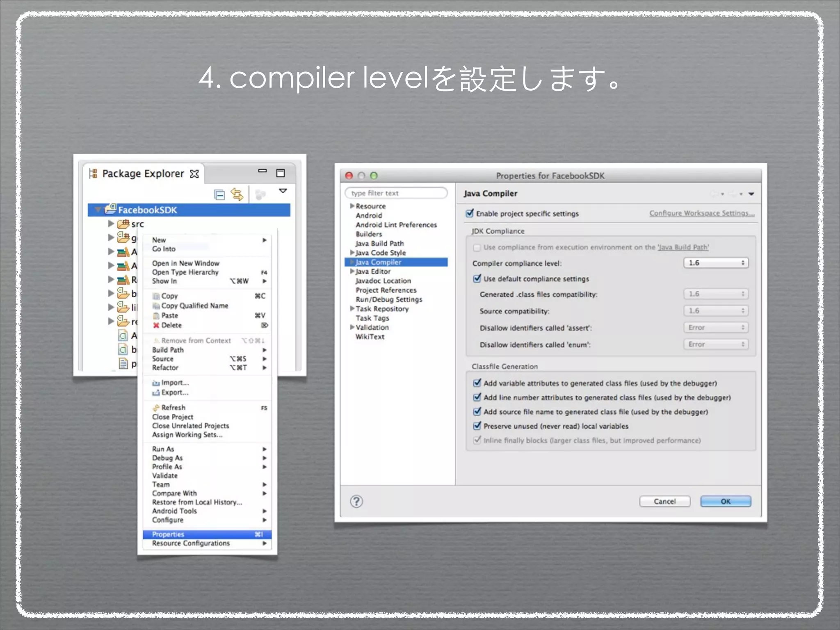The height and width of the screenshot is (630, 840).
Task: Expand Java Code Style tree node
Action: 352,253
